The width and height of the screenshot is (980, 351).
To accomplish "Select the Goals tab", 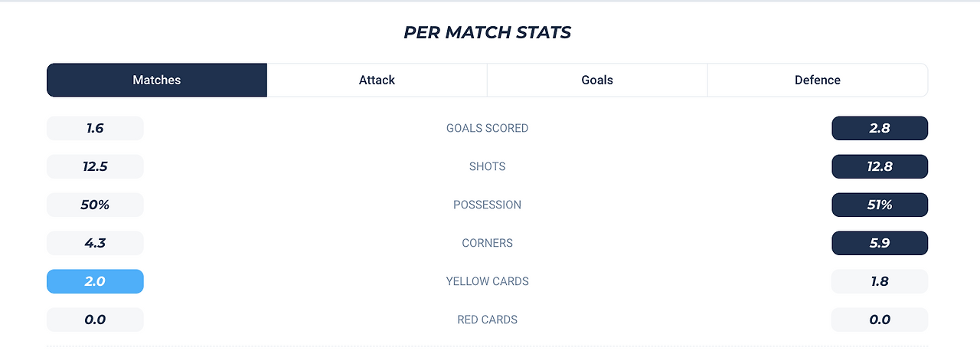I will [597, 80].
